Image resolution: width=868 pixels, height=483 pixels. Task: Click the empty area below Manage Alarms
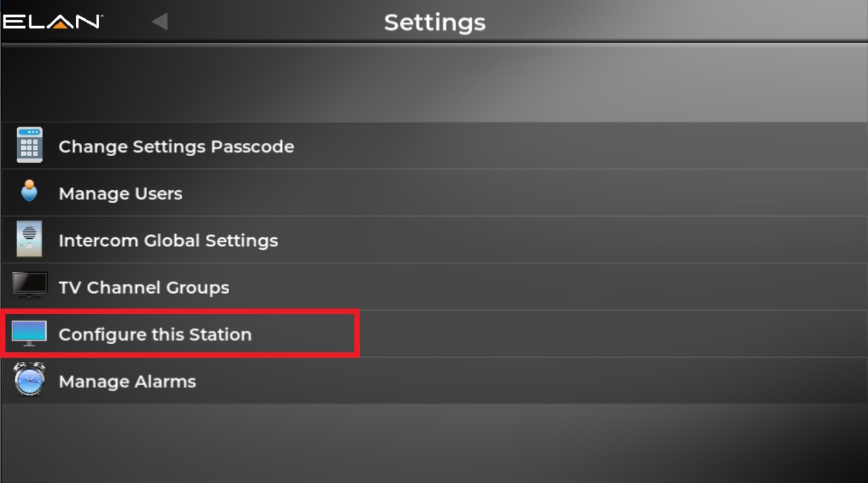point(434,441)
